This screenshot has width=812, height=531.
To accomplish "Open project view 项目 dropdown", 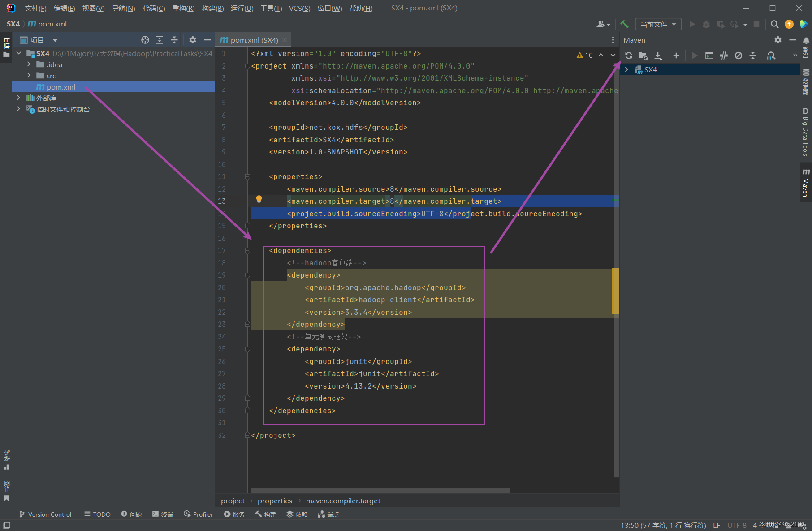I will click(x=39, y=40).
